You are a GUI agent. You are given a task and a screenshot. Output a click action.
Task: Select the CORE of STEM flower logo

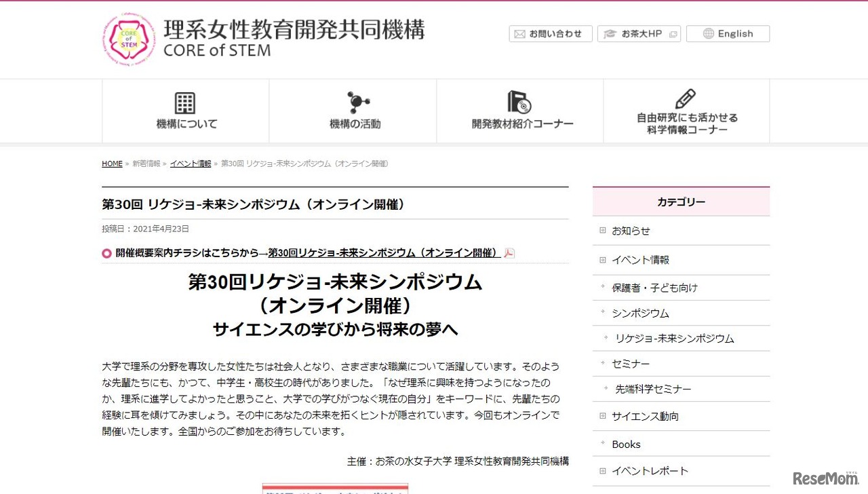[129, 39]
